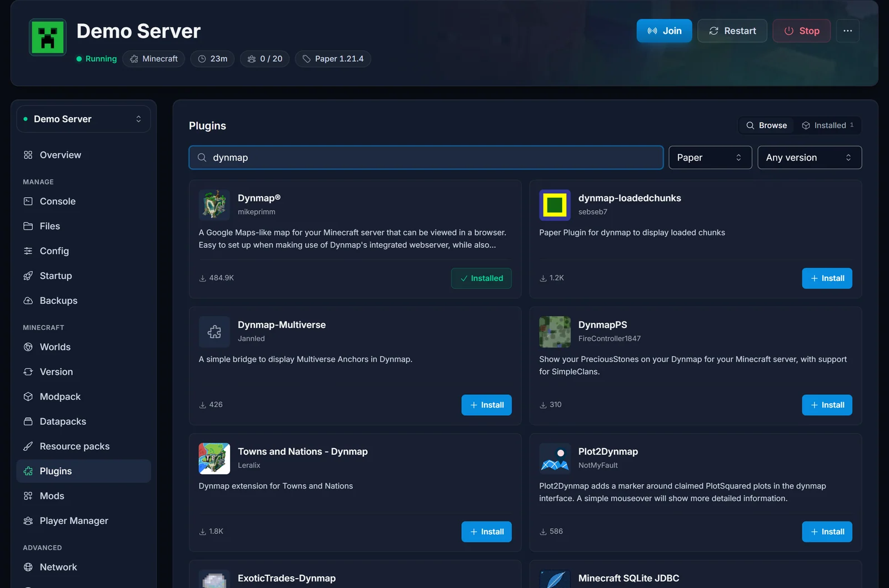This screenshot has width=889, height=588.
Task: Click the Worlds globe icon
Action: pos(28,347)
